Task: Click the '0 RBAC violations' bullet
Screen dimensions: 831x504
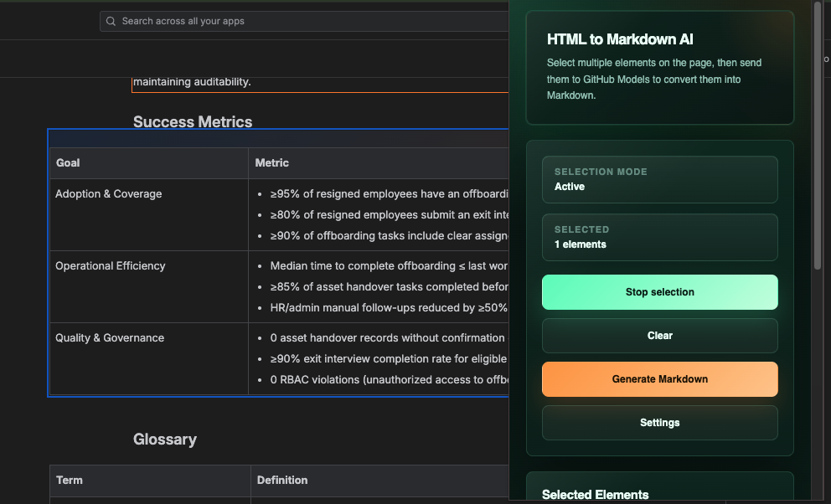Action: (389, 379)
